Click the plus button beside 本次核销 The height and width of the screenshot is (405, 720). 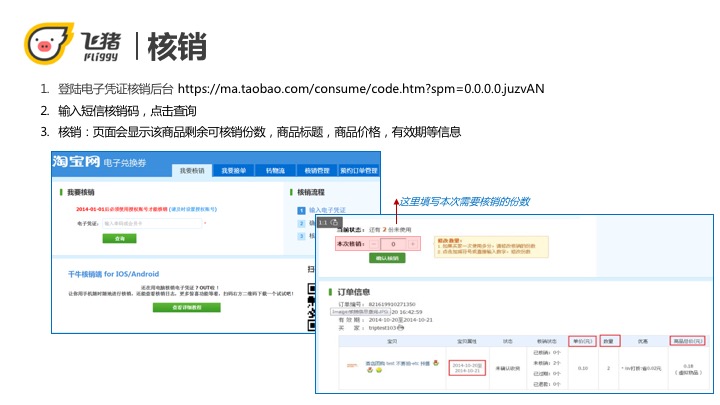(413, 244)
